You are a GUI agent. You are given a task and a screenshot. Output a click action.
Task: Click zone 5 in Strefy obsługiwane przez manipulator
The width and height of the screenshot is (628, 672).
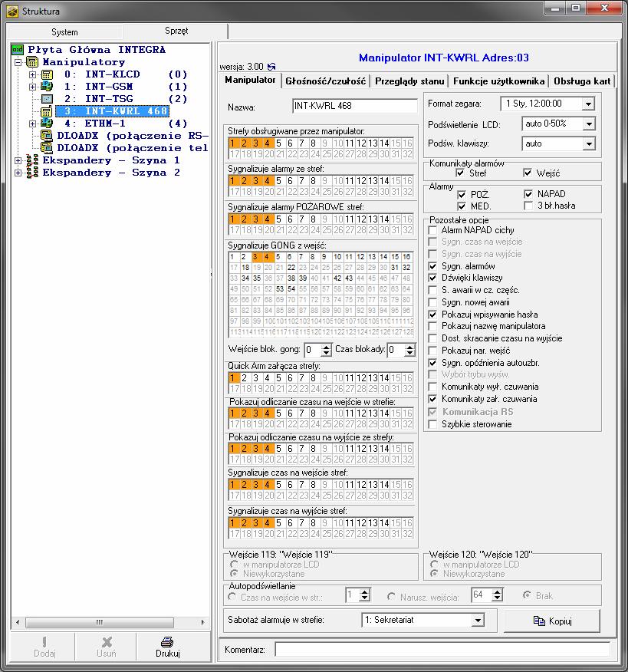pyautogui.click(x=278, y=143)
